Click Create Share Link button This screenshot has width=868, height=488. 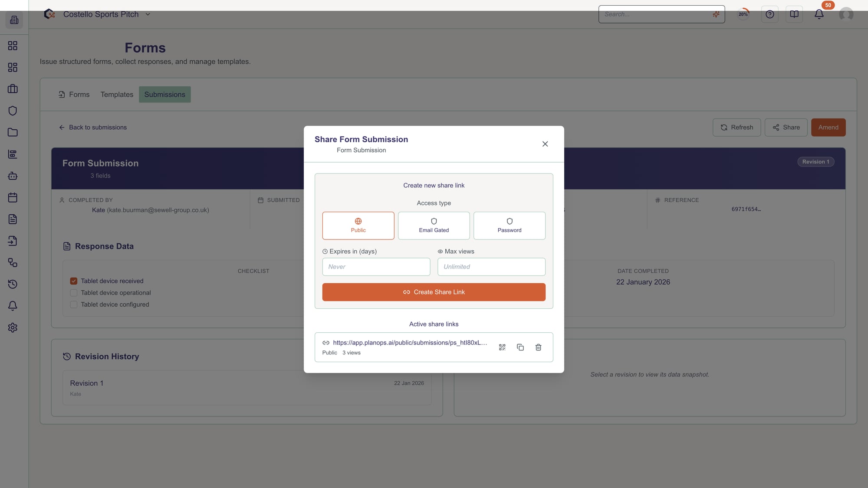tap(434, 292)
